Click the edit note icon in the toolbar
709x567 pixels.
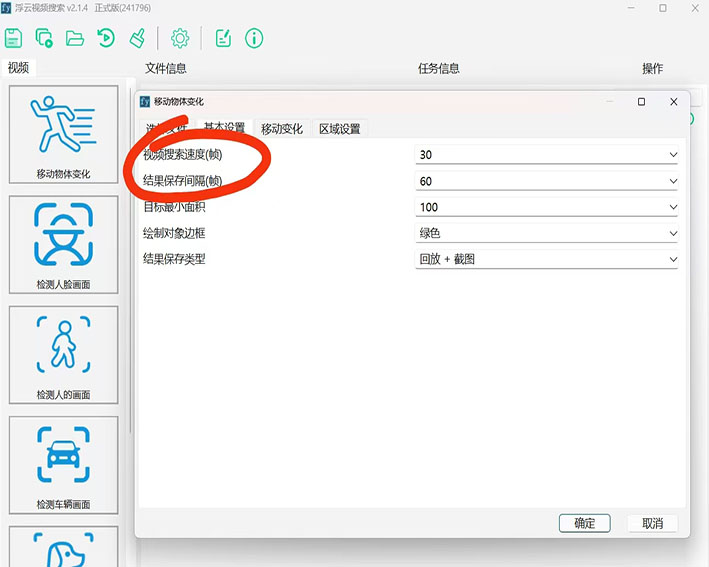[x=224, y=39]
